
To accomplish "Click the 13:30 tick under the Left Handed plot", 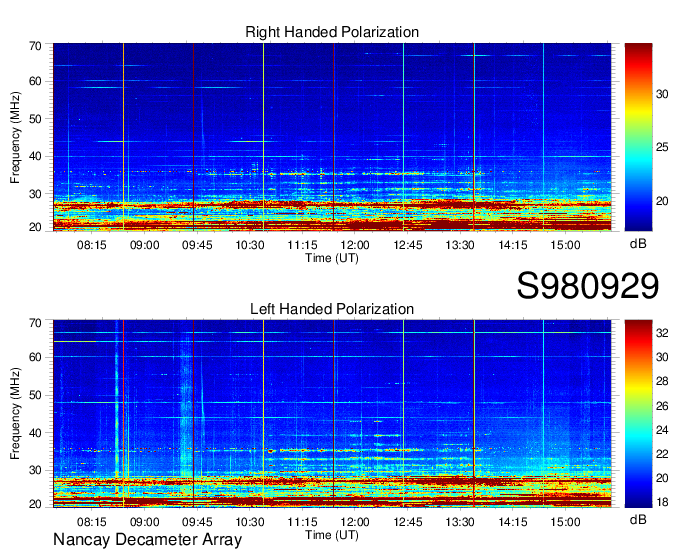I will (x=460, y=522).
